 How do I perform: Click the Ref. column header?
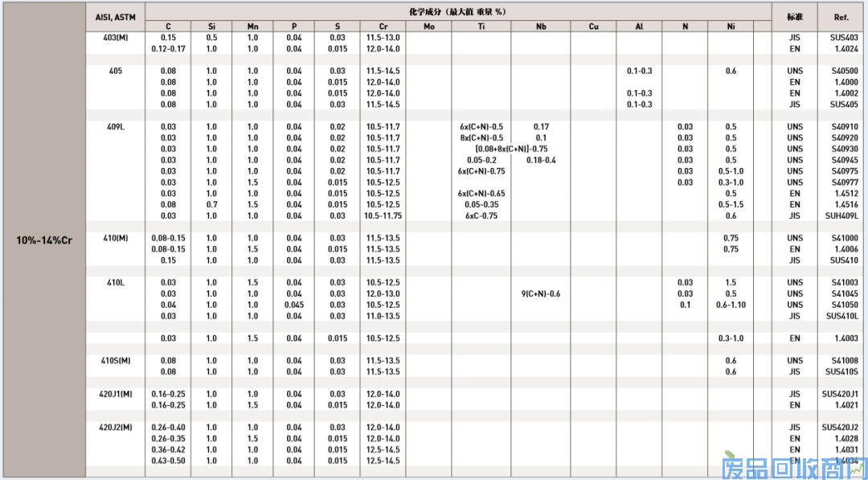click(x=841, y=17)
